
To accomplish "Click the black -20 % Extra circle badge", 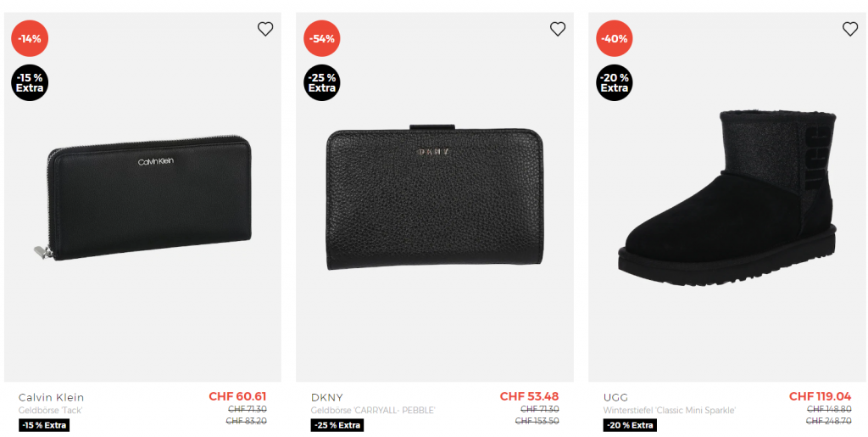I will click(x=615, y=82).
